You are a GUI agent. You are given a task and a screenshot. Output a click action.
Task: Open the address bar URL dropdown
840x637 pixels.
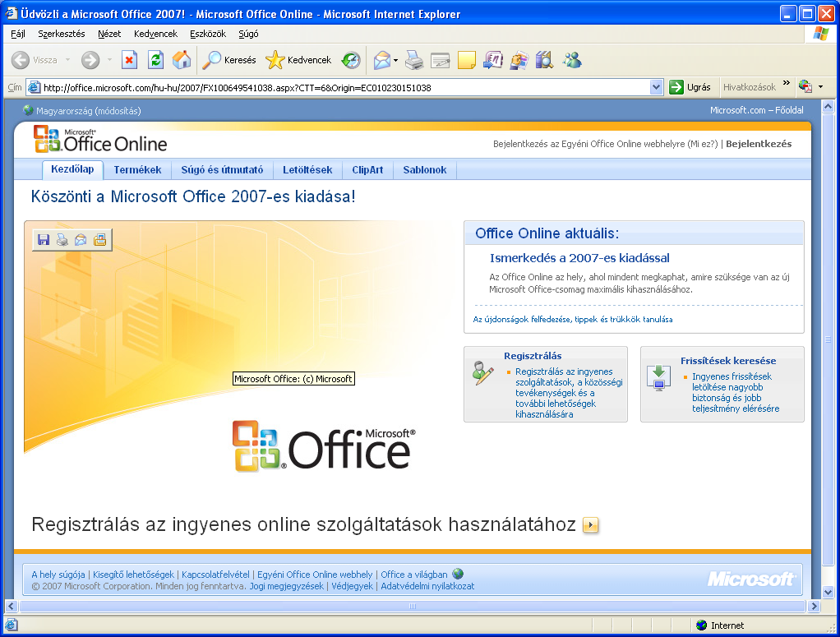click(656, 87)
